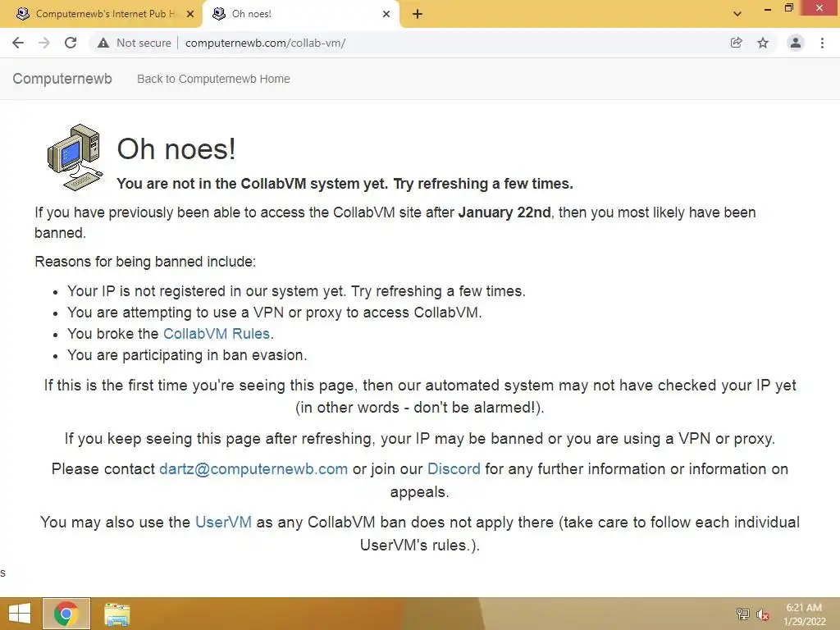Click the ban evasion bullet text
The height and width of the screenshot is (630, 840).
click(x=187, y=355)
